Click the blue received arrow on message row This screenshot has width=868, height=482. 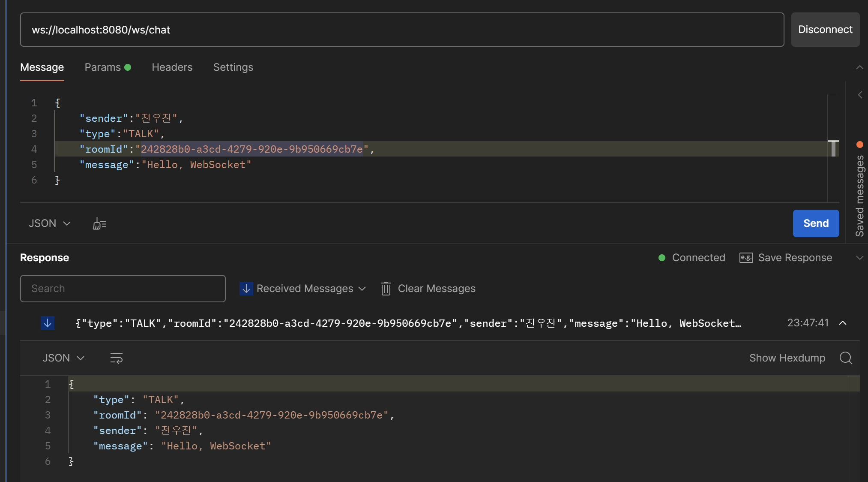point(48,323)
